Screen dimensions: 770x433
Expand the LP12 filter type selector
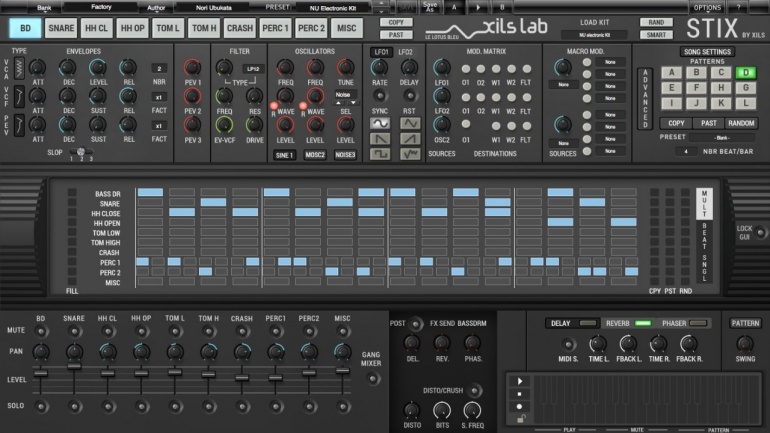[253, 69]
